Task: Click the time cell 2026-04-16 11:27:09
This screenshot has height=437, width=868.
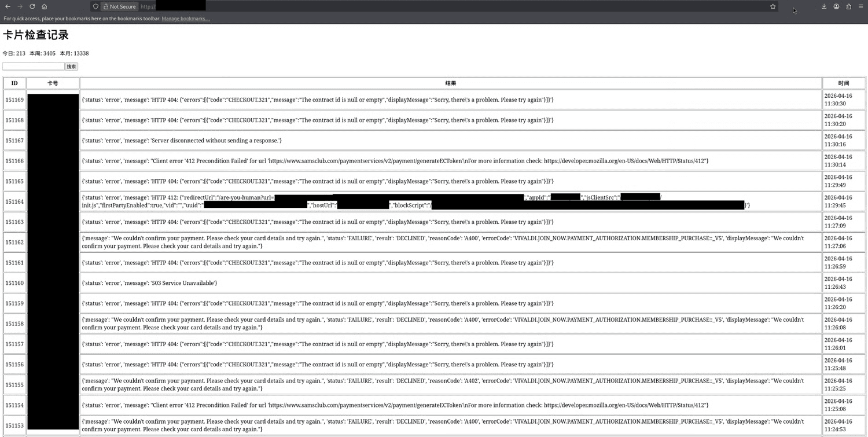Action: click(x=844, y=222)
